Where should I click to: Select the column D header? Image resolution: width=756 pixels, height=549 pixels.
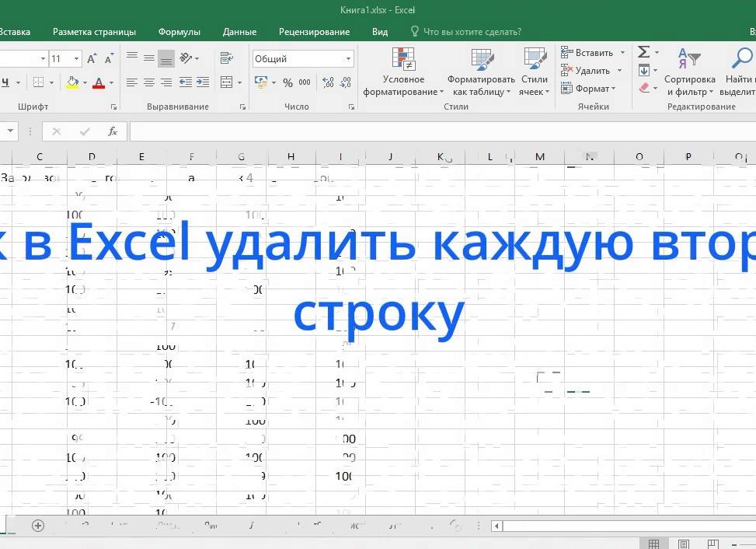[91, 156]
